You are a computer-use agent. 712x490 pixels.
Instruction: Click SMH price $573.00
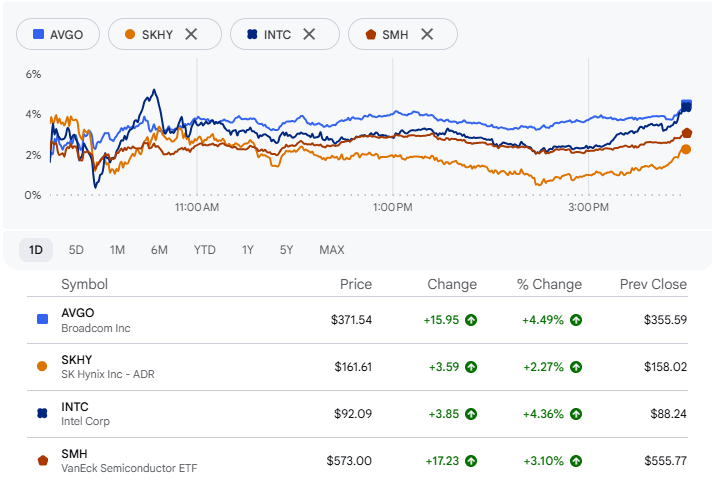(x=349, y=461)
